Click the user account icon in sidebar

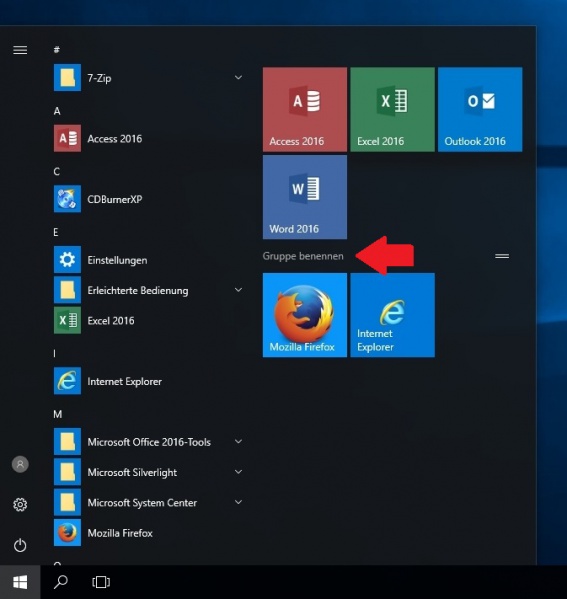click(x=20, y=465)
